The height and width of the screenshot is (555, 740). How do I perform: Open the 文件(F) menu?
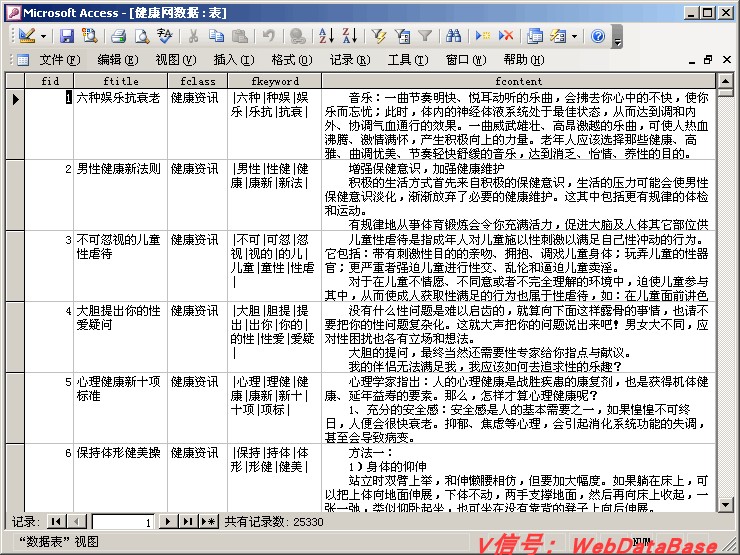coord(60,60)
